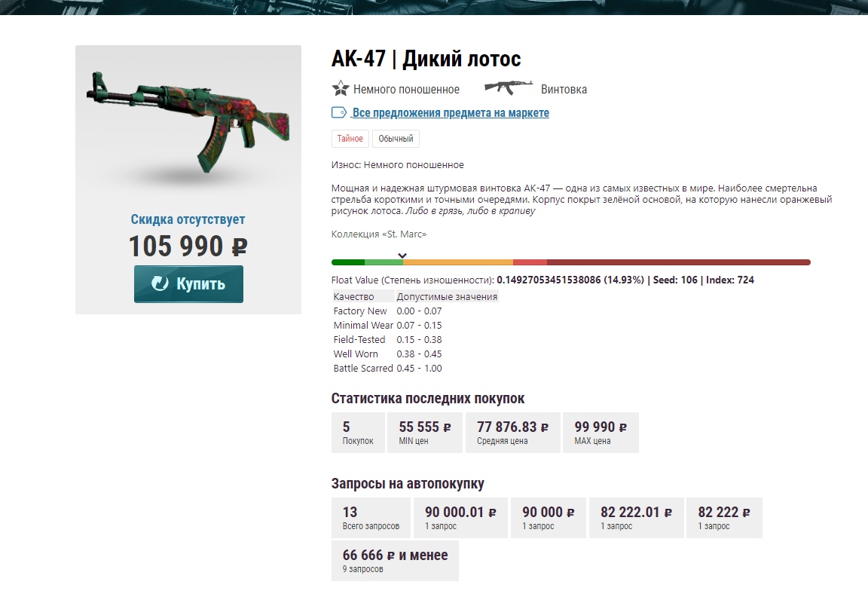
Task: Click the Index: 724 value
Action: click(x=730, y=280)
